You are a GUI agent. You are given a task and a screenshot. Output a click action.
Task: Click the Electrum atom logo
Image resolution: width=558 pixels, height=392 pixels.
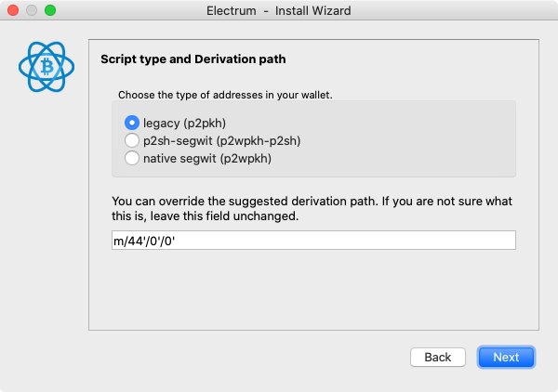[x=46, y=67]
